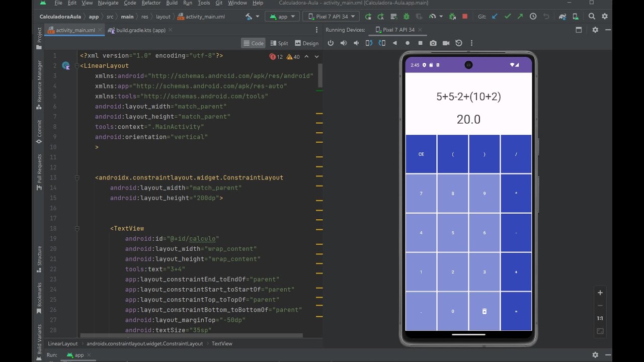Collapse ConstraintLayout code fold on line 13
This screenshot has height=362, width=644.
[77, 177]
